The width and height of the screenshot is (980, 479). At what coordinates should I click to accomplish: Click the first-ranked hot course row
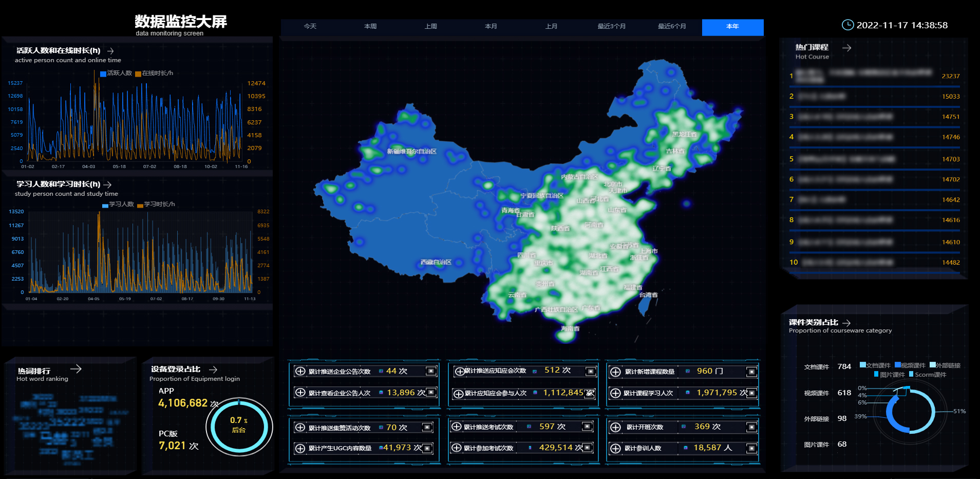tap(874, 76)
